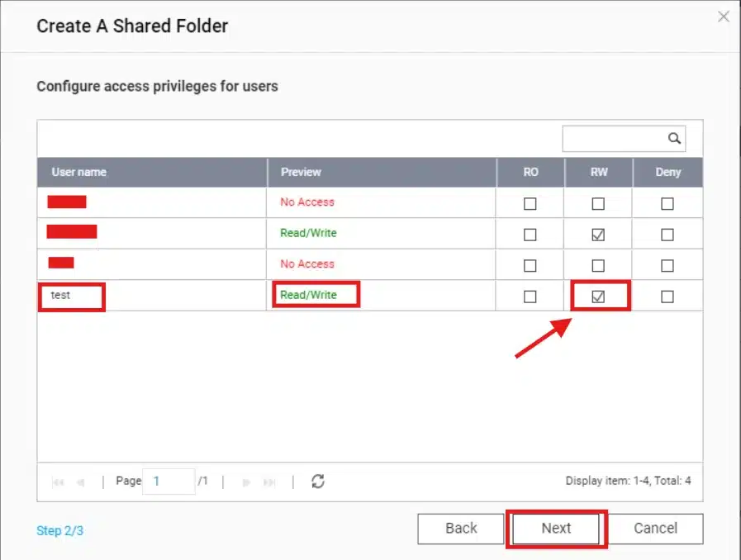Click the user search input field
The height and width of the screenshot is (560, 741).
pos(613,139)
